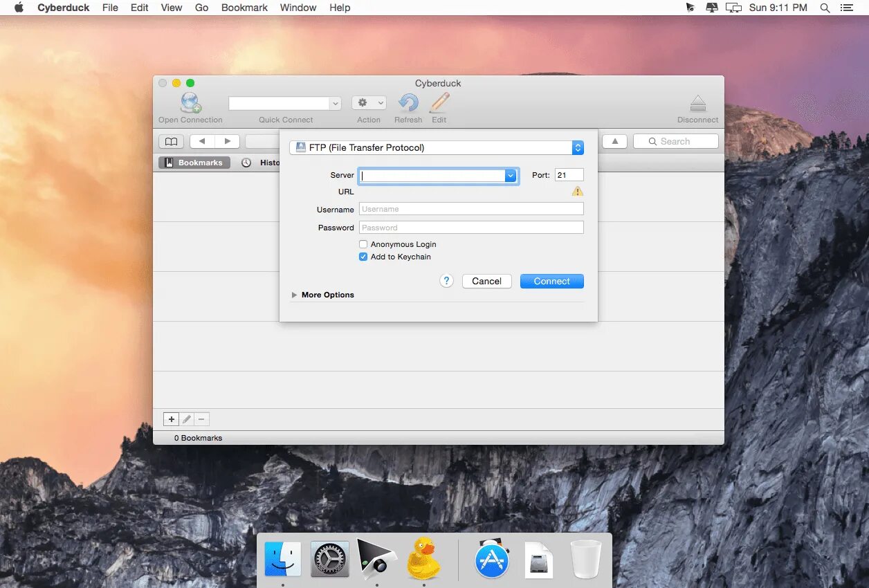The height and width of the screenshot is (588, 869).
Task: Open the Open Connection toolbar icon
Action: (191, 103)
